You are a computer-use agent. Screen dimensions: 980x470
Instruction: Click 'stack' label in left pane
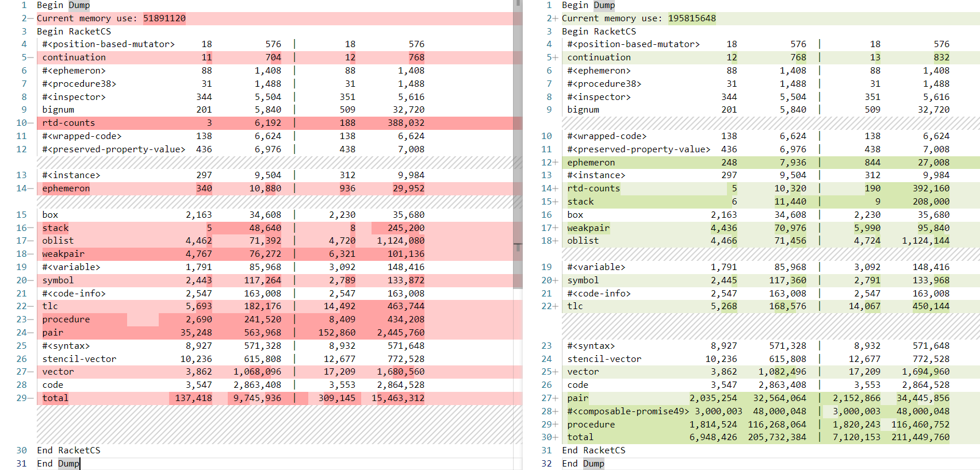55,228
